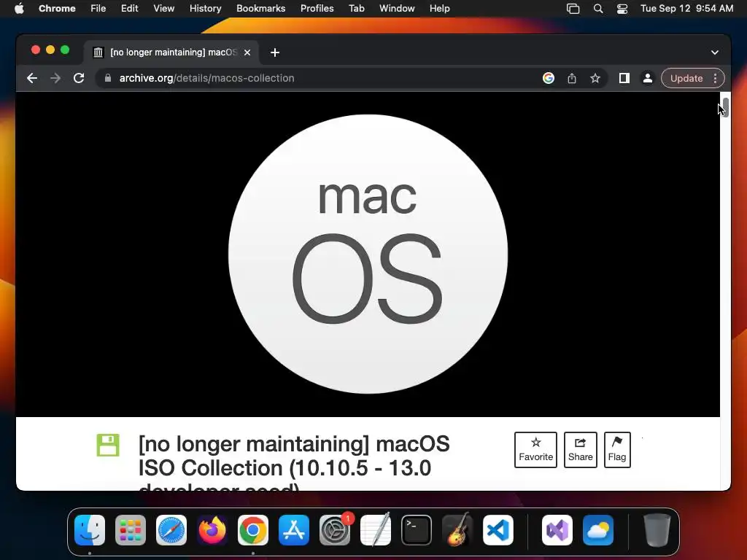Open the View menu
The image size is (747, 560).
[x=164, y=9]
